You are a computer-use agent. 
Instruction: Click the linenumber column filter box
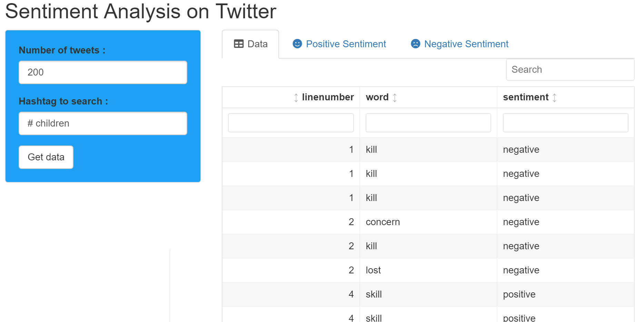tap(291, 123)
